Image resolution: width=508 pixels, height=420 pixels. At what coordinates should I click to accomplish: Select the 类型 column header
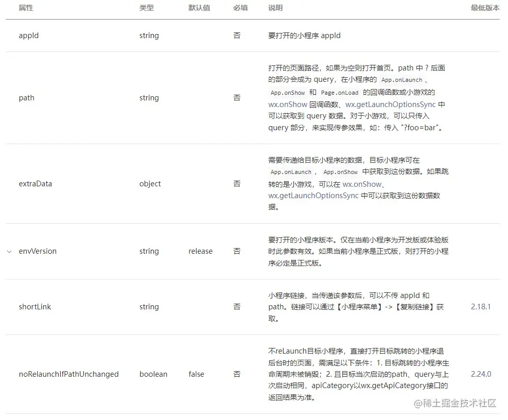point(145,8)
